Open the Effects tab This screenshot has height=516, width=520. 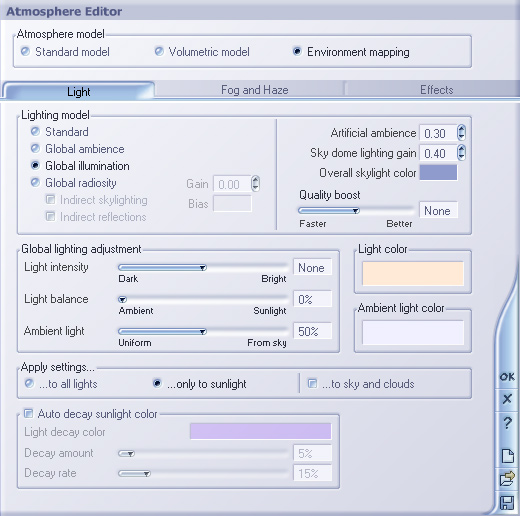436,90
